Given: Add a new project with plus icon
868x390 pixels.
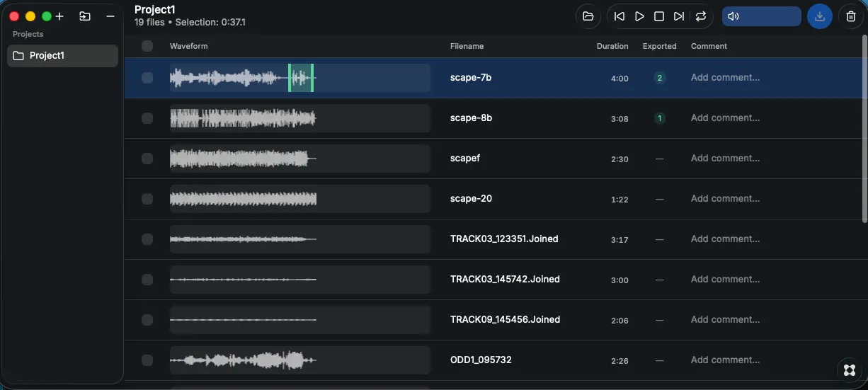Looking at the screenshot, I should tap(59, 16).
